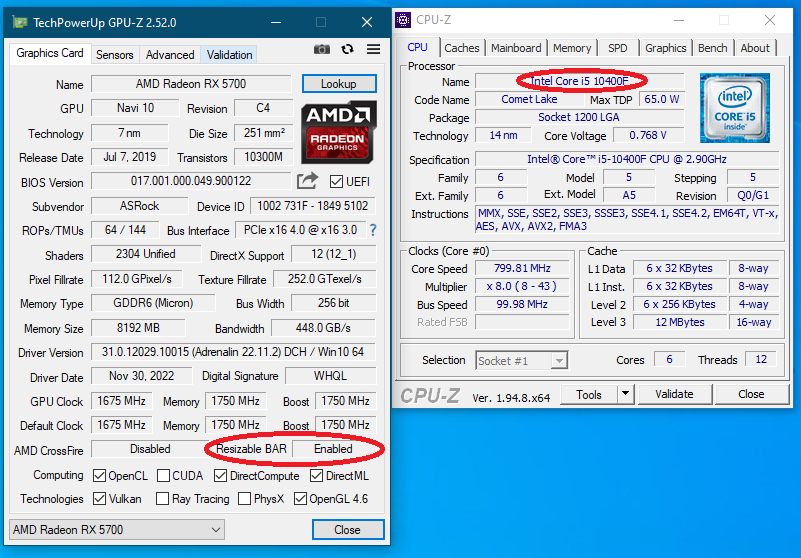Click the GPU name field AMD Radeon RX 5700

click(x=191, y=84)
